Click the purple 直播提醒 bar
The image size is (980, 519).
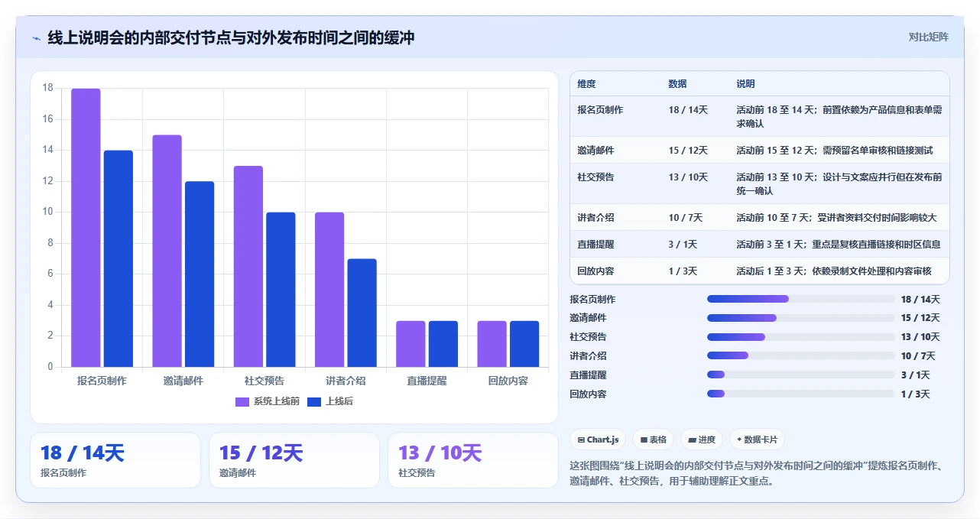point(410,344)
